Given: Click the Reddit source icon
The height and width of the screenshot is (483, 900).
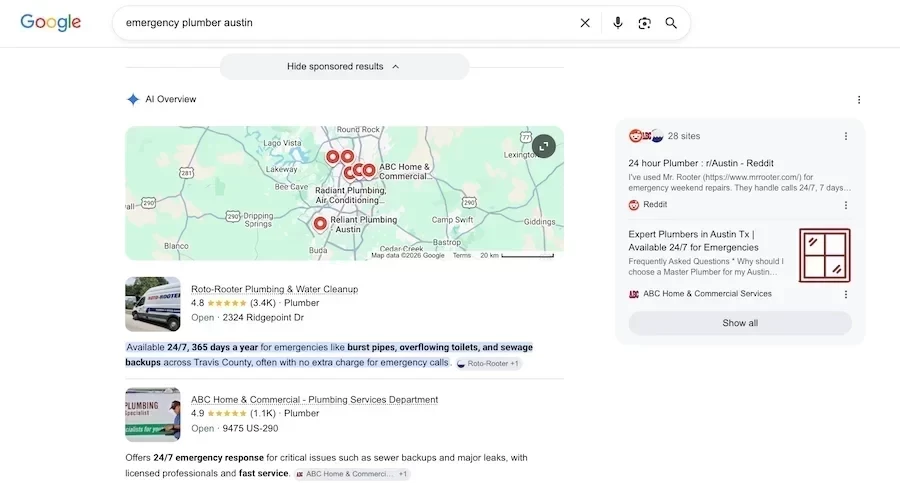Looking at the screenshot, I should pos(634,205).
